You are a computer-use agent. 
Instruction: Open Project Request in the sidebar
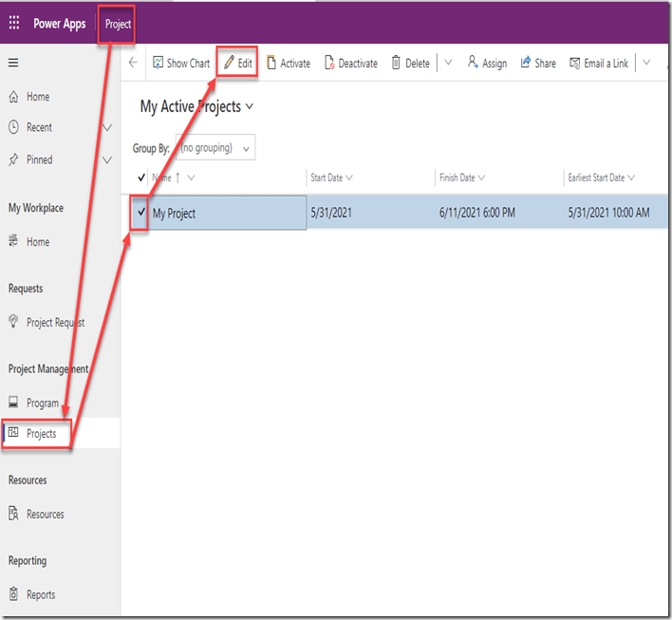[x=55, y=323]
